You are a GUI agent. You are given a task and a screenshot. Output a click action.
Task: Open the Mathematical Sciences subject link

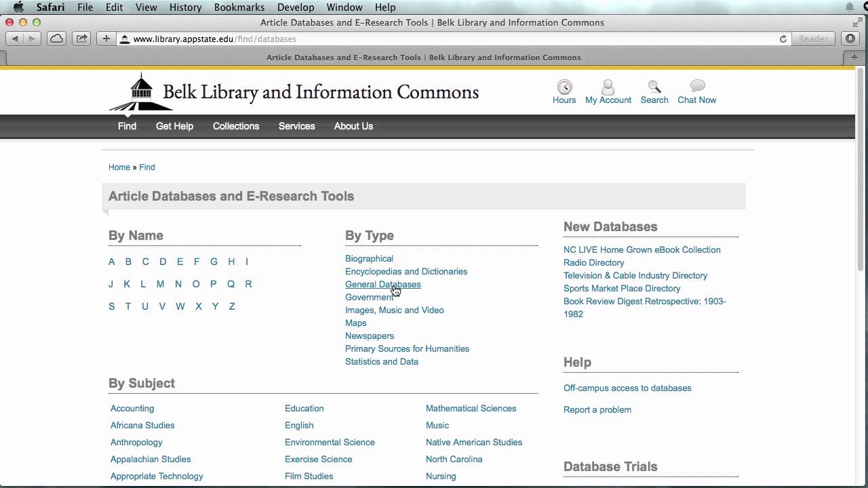471,409
